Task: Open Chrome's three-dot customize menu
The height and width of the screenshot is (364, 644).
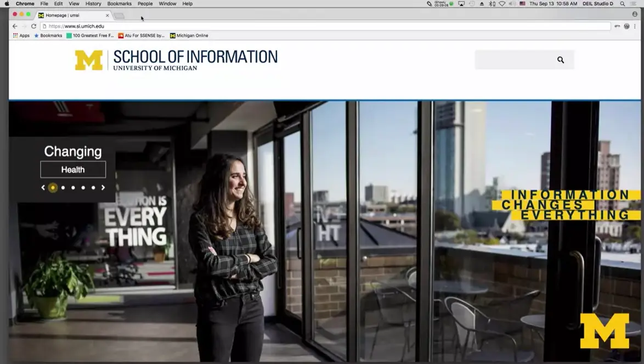Action: tap(635, 26)
